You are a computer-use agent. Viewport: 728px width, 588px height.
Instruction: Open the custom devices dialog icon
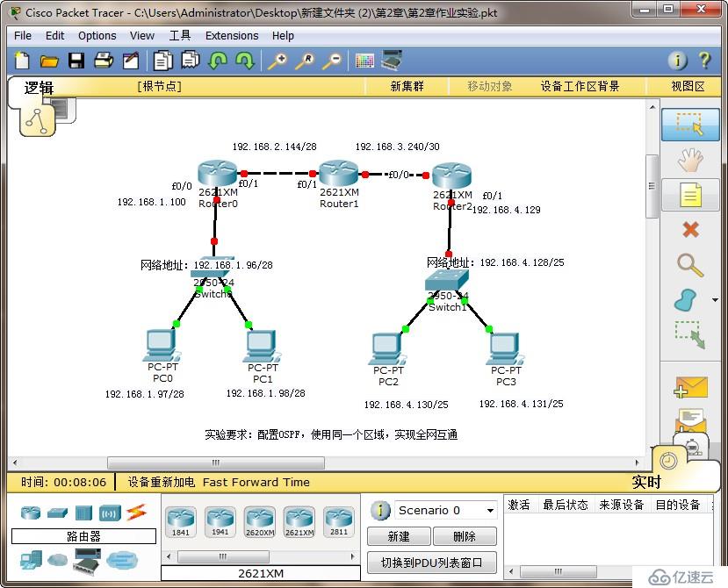(x=392, y=61)
